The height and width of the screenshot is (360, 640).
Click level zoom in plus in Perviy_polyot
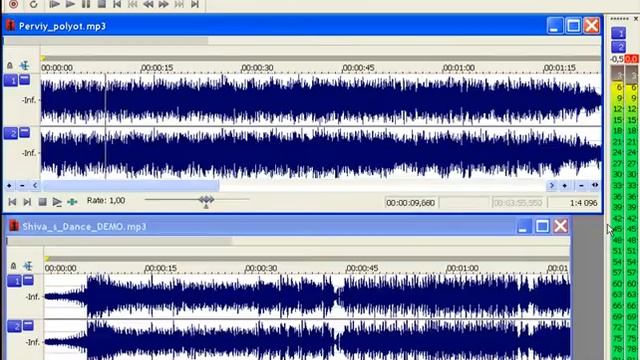coord(9,186)
